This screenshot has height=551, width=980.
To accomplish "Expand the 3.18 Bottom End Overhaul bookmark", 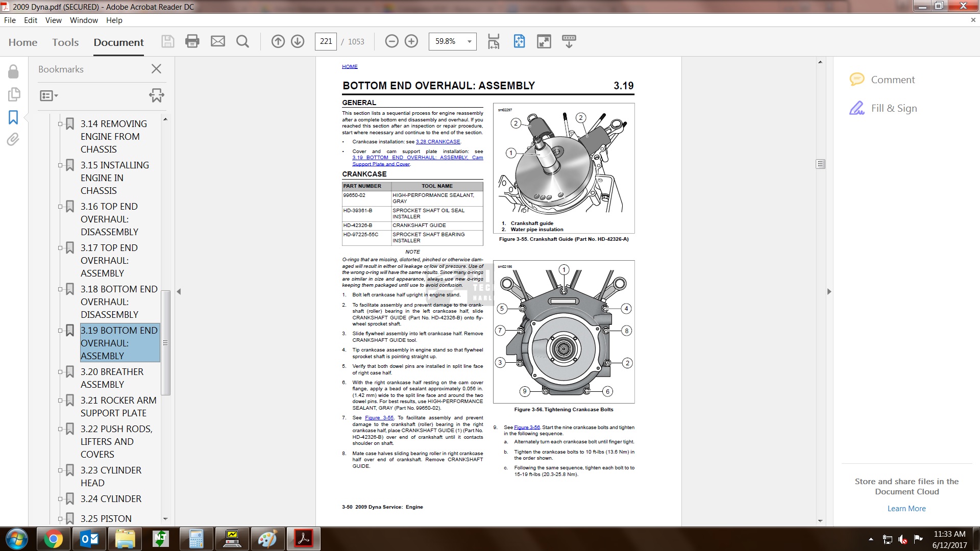I will [x=60, y=289].
